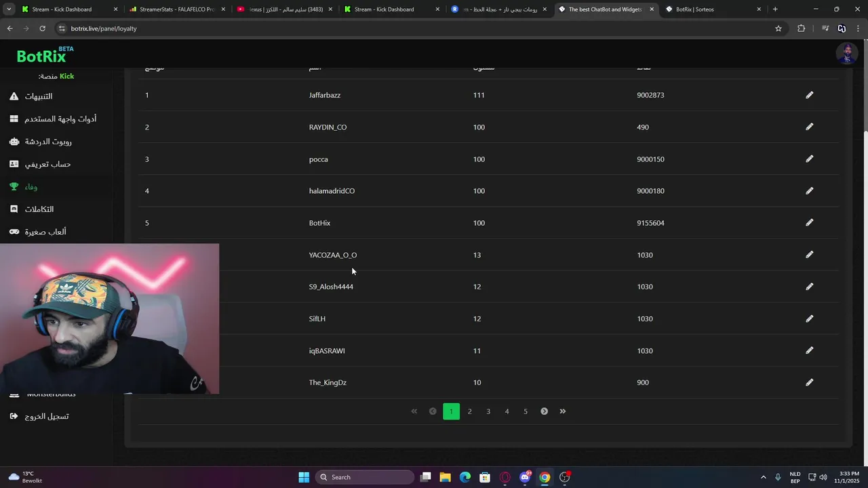Open روبوت الدردشة chatbot section
Viewport: 868px width, 488px height.
point(41,142)
